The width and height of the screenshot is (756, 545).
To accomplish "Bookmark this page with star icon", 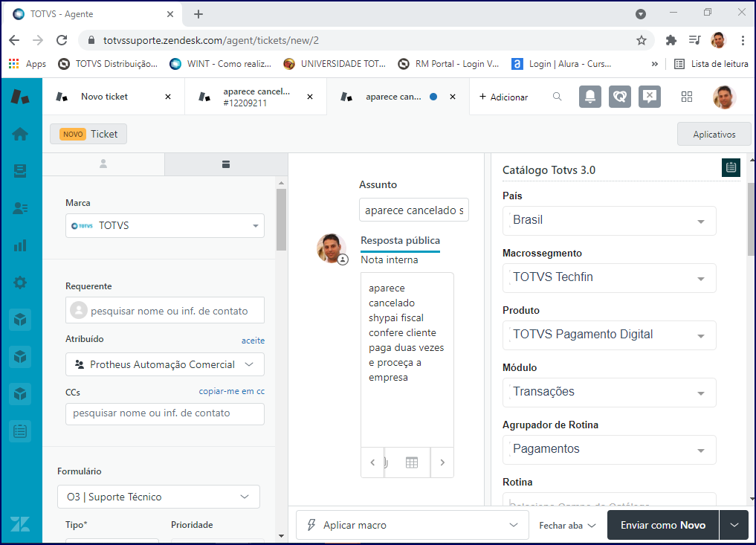I will [x=641, y=40].
